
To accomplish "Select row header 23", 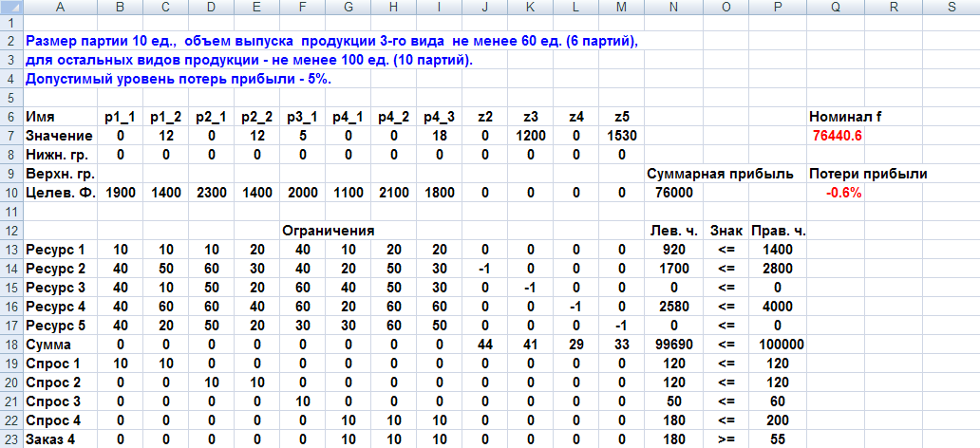I will [11, 439].
